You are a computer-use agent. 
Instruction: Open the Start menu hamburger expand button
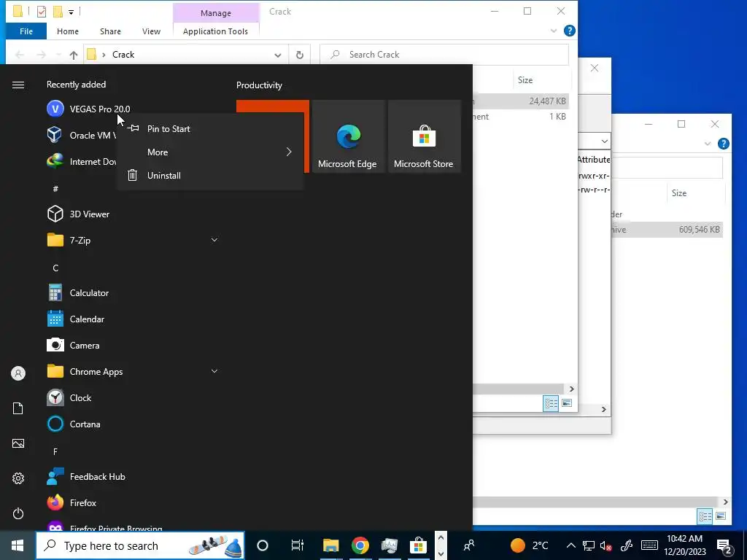(18, 85)
